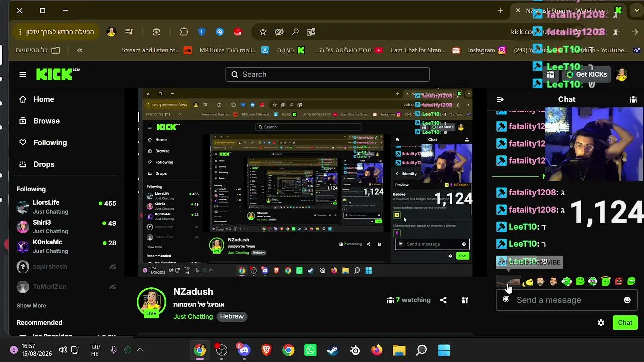This screenshot has width=644, height=362.
Task: Open the zoom magnifier in address bar
Action: (295, 32)
